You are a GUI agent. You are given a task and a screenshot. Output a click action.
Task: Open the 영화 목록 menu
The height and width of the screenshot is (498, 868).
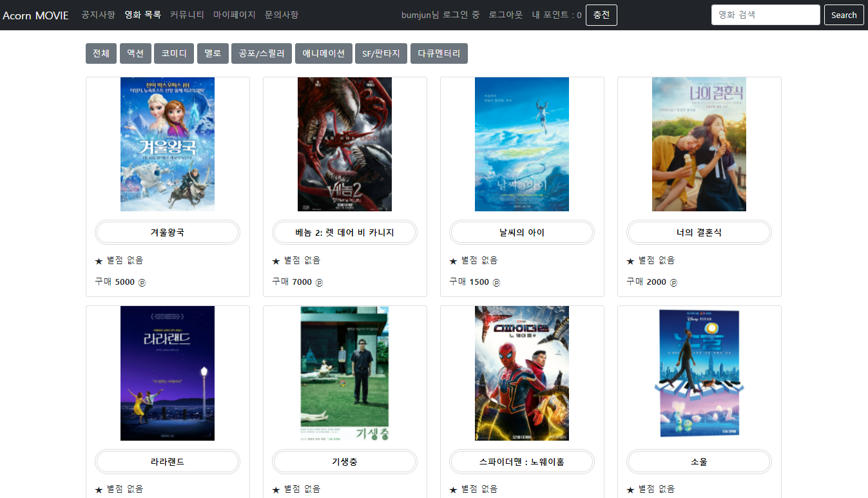coord(142,15)
